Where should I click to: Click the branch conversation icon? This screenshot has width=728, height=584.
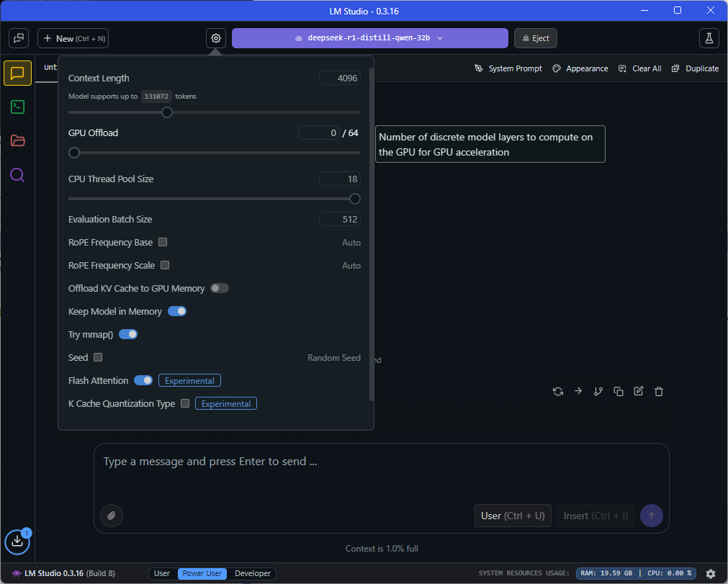[598, 391]
